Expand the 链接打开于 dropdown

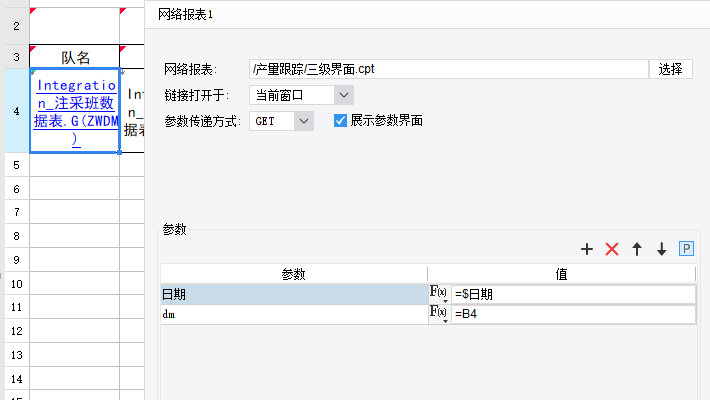coord(343,95)
